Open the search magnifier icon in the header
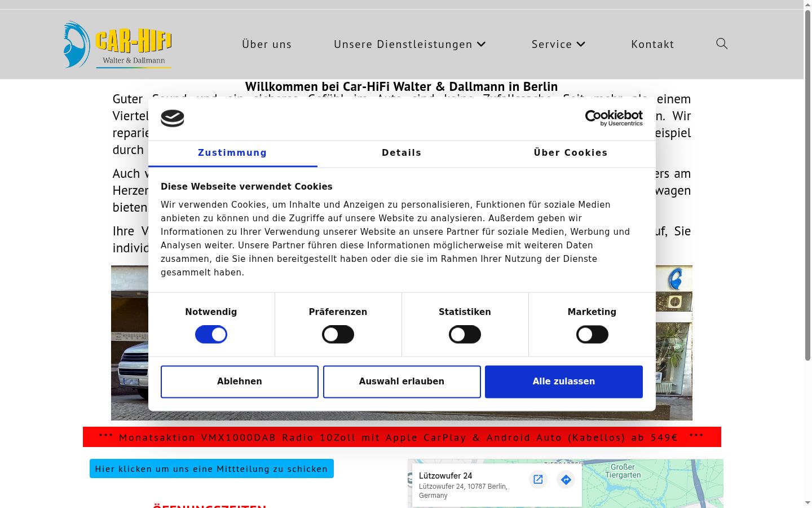Screen dimensions: 812x508 [722, 44]
